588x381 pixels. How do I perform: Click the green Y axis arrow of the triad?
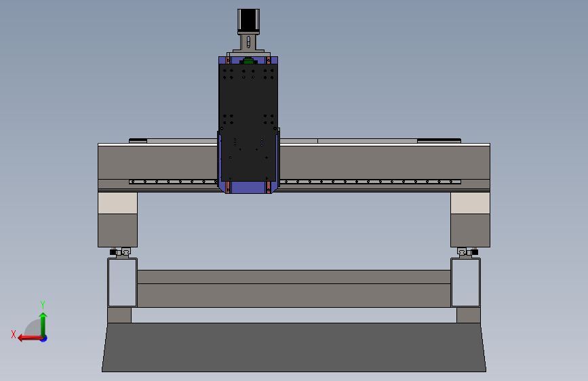(43, 324)
